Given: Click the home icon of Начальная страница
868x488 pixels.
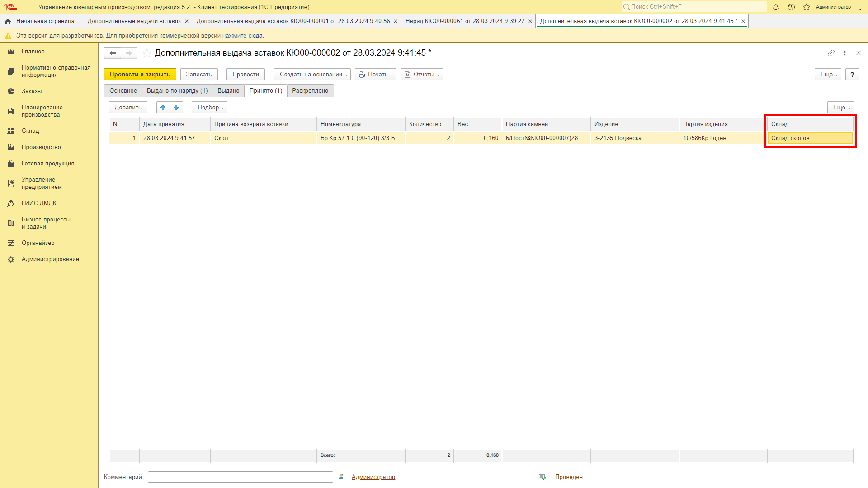Looking at the screenshot, I should 8,21.
